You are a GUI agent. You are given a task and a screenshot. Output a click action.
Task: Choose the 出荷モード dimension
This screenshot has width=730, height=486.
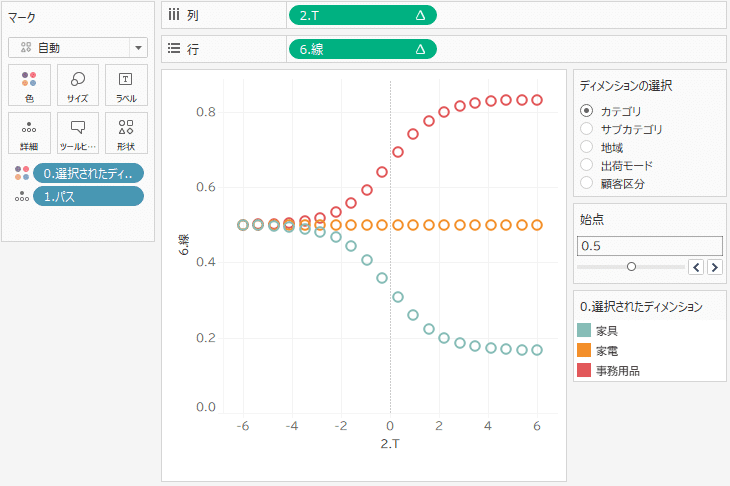click(x=587, y=165)
